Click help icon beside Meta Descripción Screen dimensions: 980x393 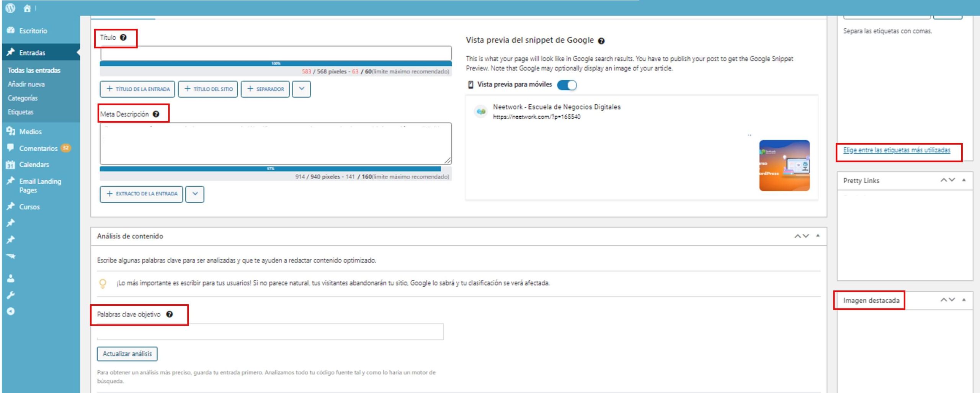(156, 114)
